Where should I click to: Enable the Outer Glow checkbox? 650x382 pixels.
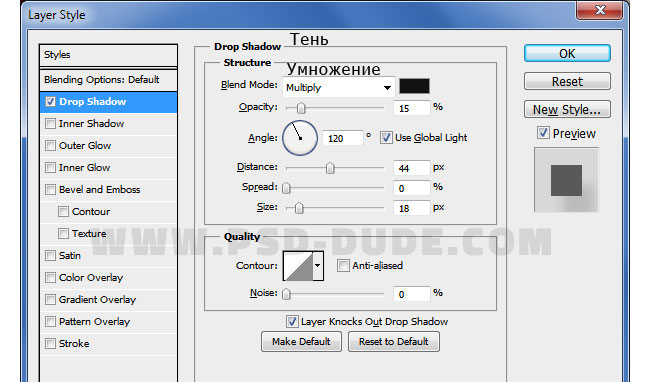point(51,145)
